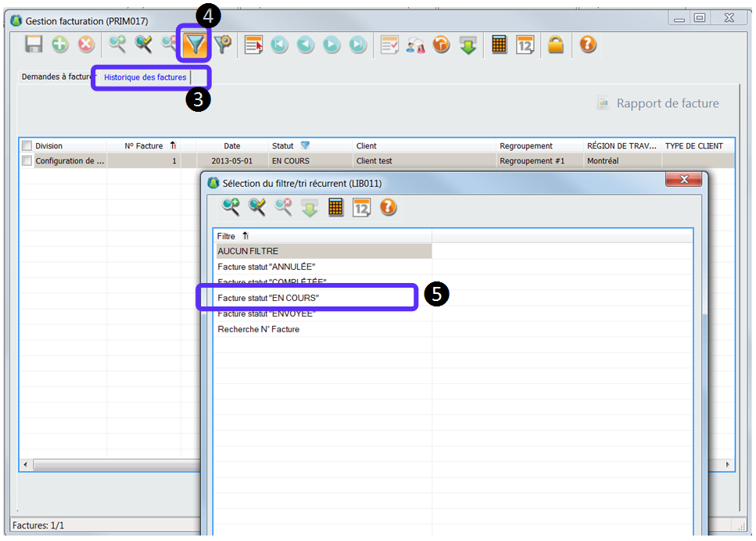Select the AUCUN FILTRE entry

(248, 251)
